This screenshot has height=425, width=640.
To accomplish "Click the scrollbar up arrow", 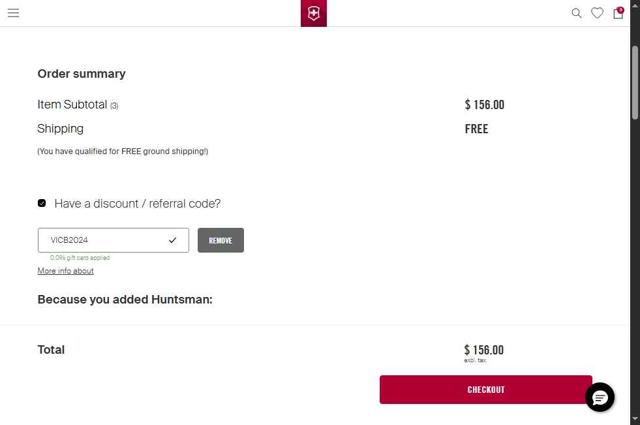I will pos(635,4).
